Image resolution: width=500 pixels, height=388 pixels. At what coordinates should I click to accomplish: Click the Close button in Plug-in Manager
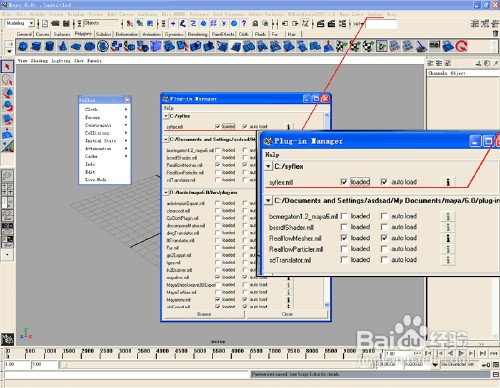(x=287, y=314)
